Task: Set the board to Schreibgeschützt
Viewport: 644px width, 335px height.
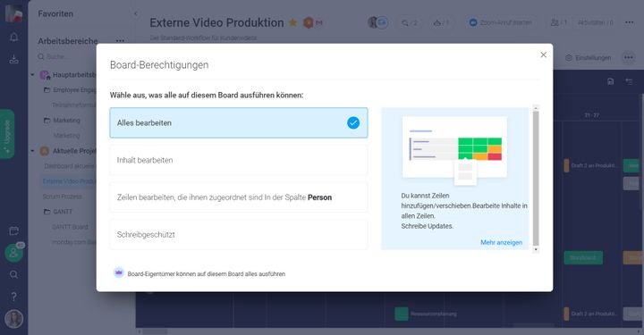Action: [x=239, y=235]
